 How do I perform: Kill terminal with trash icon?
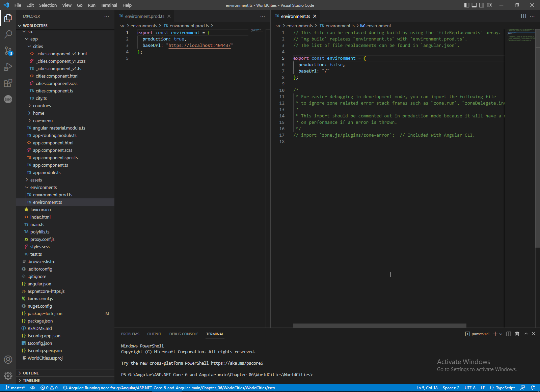tap(517, 334)
